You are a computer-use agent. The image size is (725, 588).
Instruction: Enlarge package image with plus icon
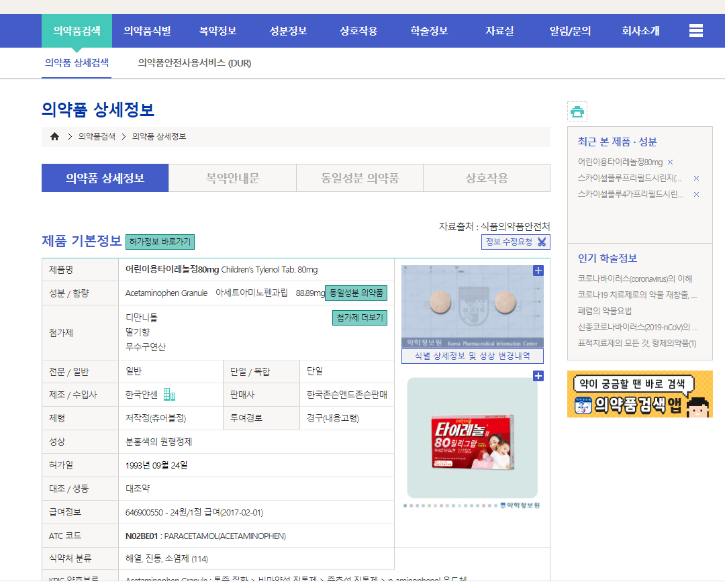click(538, 376)
